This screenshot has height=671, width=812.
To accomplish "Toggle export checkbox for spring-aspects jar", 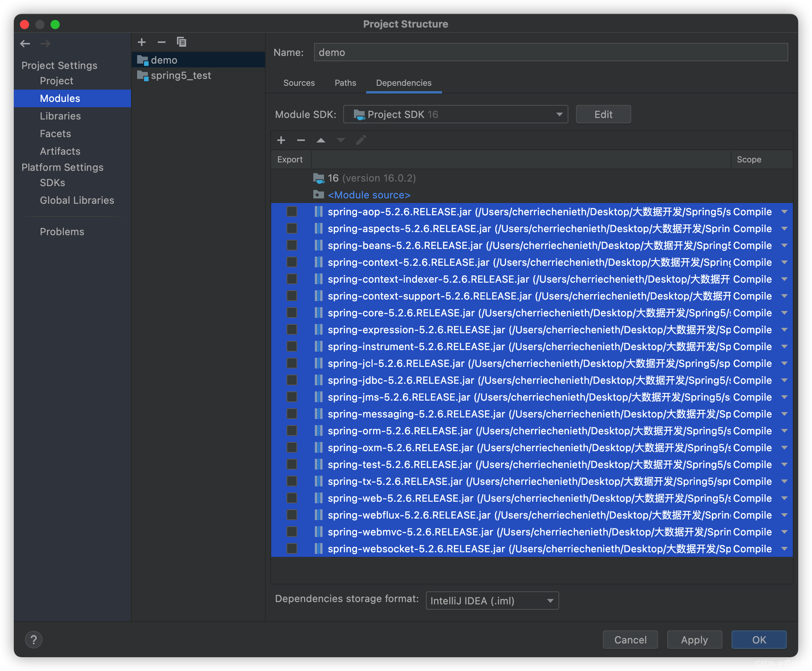I will (x=292, y=228).
